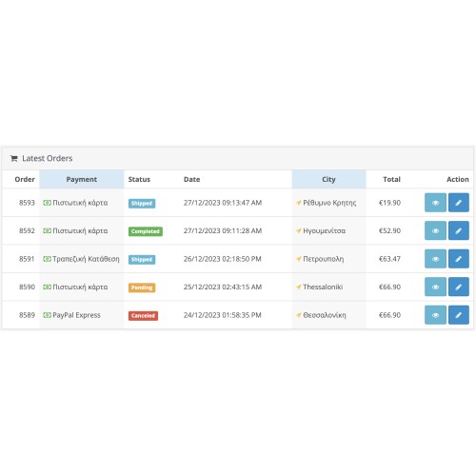
Task: View order 8590 with eye icon
Action: pos(435,287)
